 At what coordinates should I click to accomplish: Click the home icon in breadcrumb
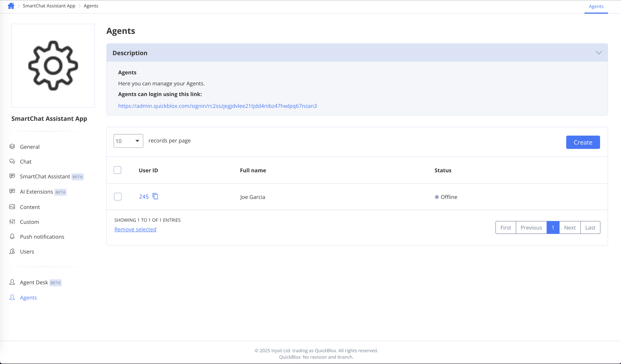11,6
